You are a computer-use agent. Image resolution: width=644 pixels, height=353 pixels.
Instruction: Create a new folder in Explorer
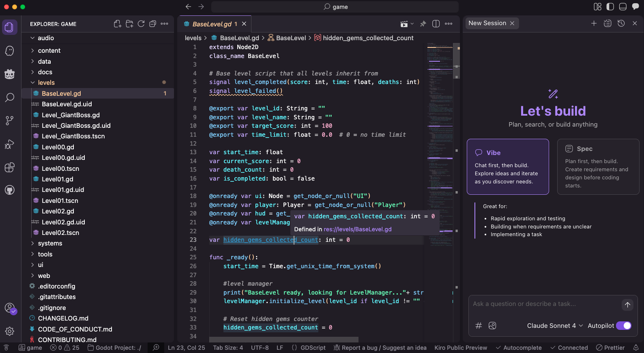click(x=129, y=24)
